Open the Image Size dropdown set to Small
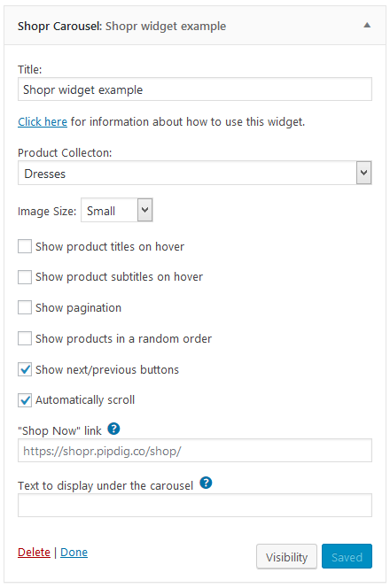This screenshot has width=390, height=588. pyautogui.click(x=117, y=211)
